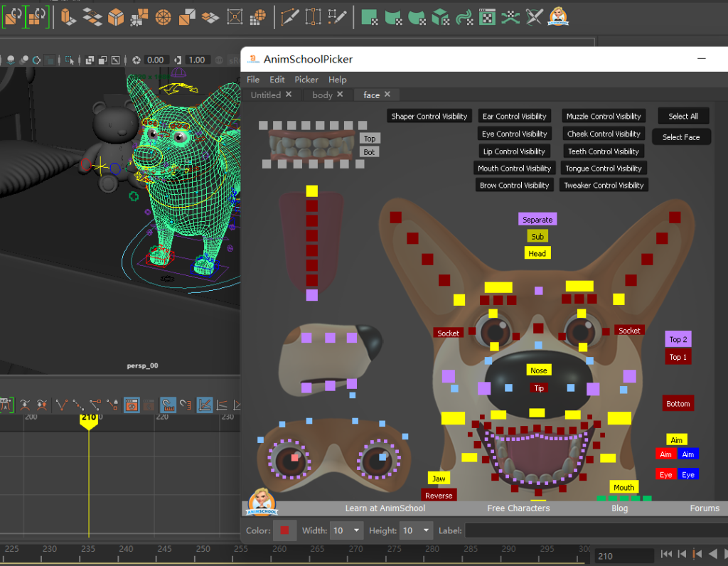Image resolution: width=728 pixels, height=566 pixels.
Task: Open the Picker menu
Action: [x=306, y=80]
